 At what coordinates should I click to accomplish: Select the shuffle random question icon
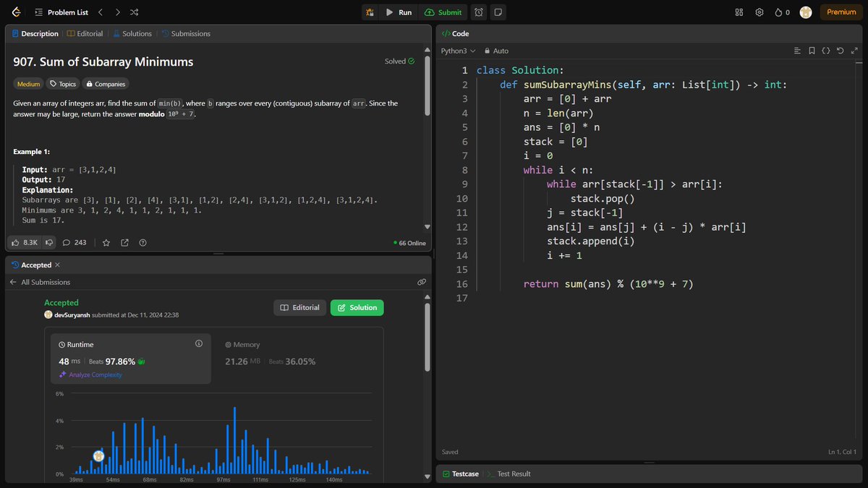coord(134,12)
